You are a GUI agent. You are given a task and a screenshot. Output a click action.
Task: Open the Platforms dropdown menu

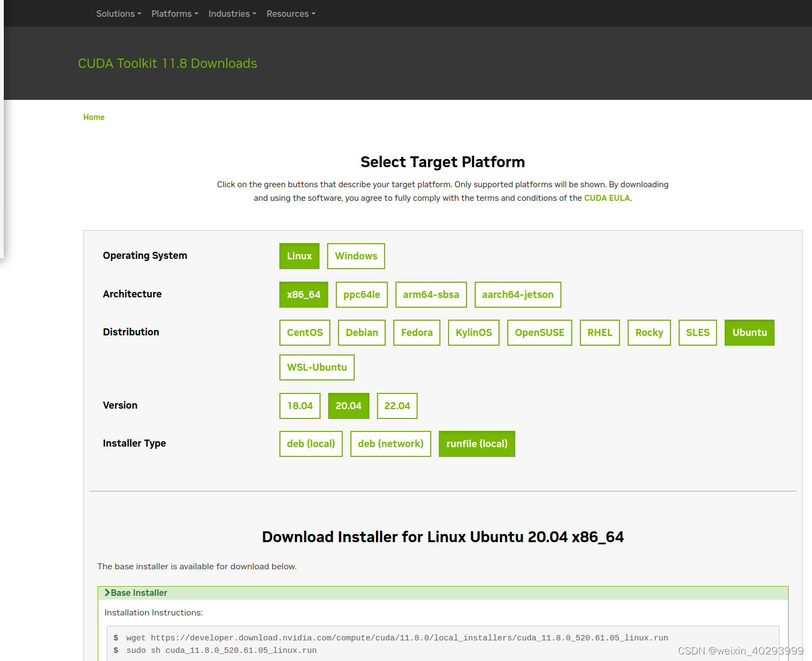pos(175,14)
